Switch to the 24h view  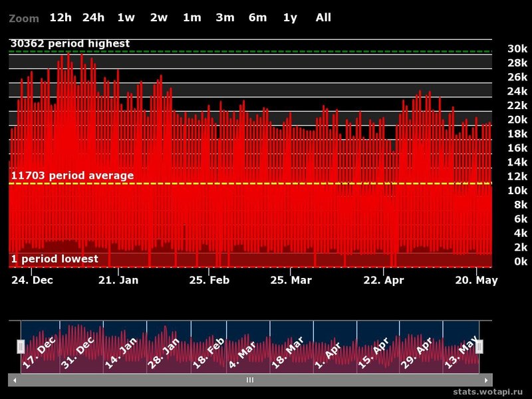coord(94,18)
